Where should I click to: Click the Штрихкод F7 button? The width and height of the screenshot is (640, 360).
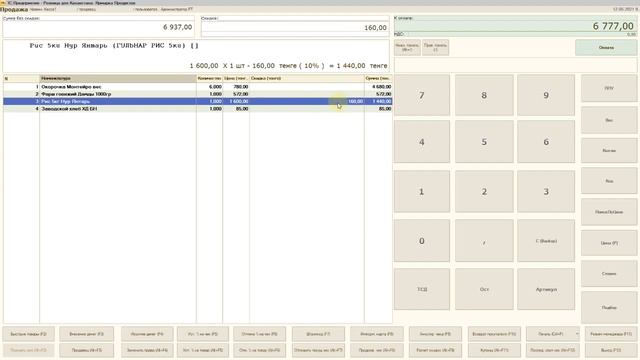318,334
